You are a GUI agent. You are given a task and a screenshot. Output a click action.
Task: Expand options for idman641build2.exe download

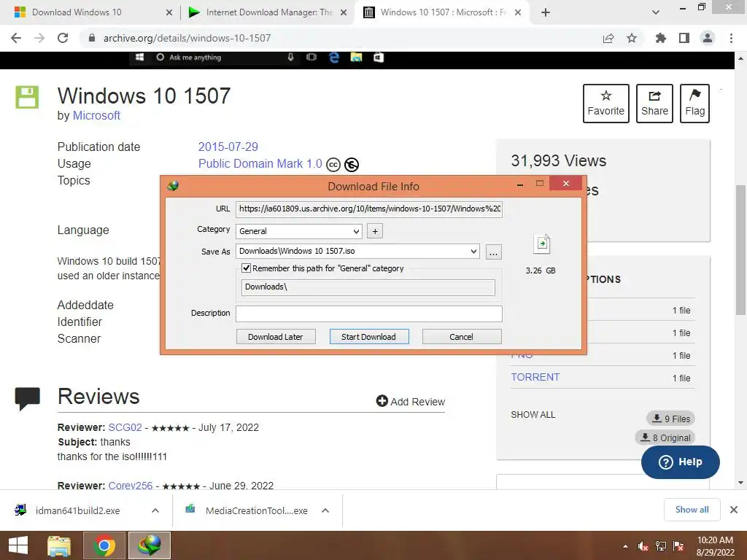[155, 510]
